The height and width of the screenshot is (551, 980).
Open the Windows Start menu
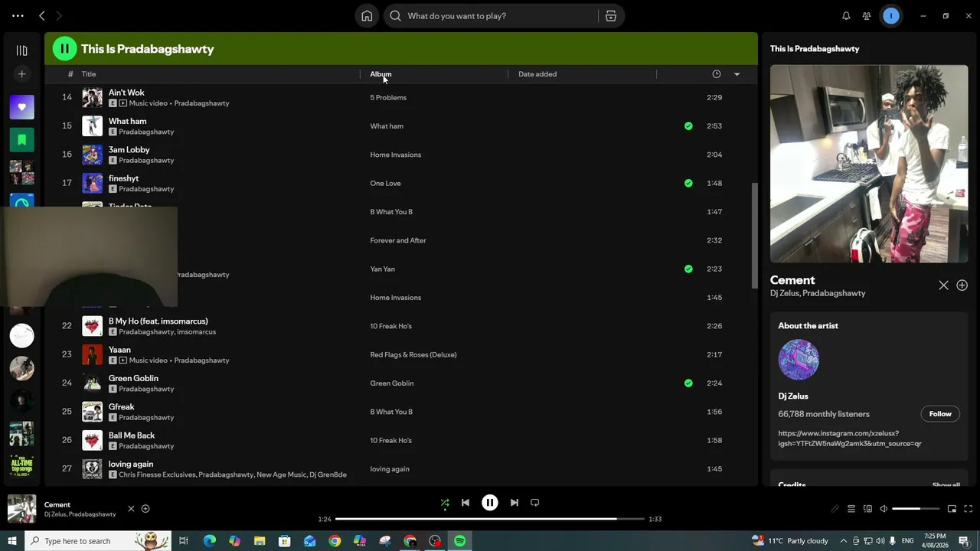12,541
